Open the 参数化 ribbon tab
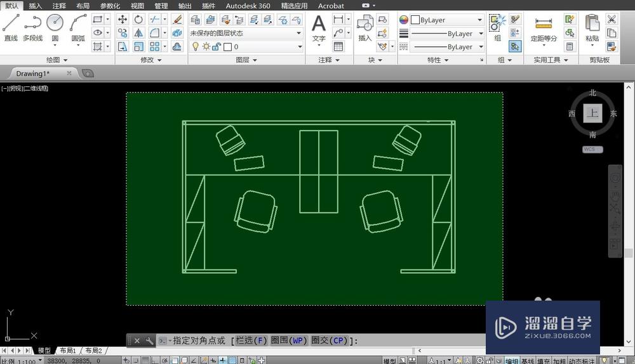Screen dimensions: 635x364 tap(110, 6)
